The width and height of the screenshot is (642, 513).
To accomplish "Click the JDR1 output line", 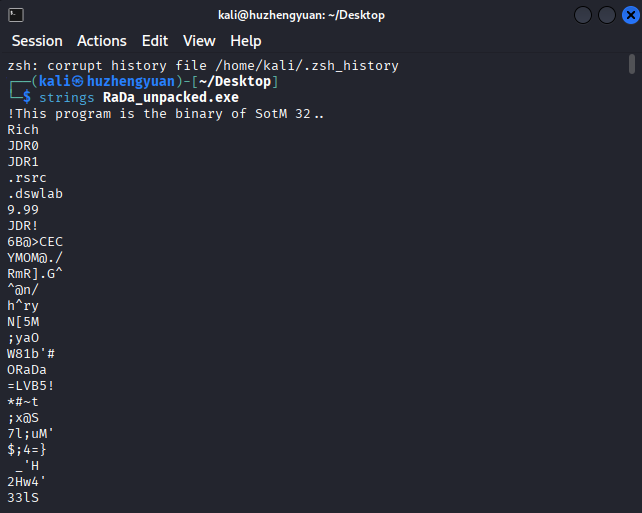I will tap(23, 162).
